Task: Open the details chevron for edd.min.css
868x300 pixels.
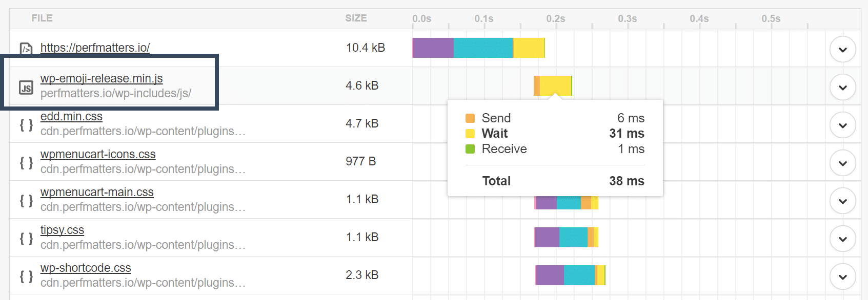Action: [843, 124]
